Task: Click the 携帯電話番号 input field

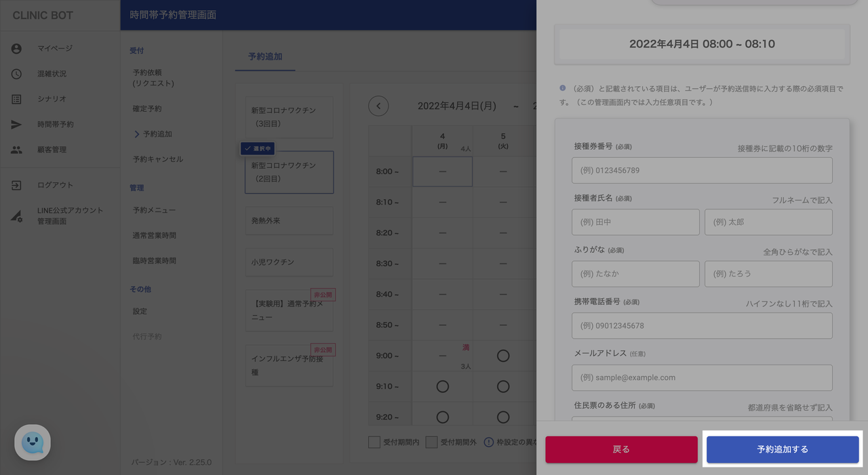Action: (x=702, y=326)
